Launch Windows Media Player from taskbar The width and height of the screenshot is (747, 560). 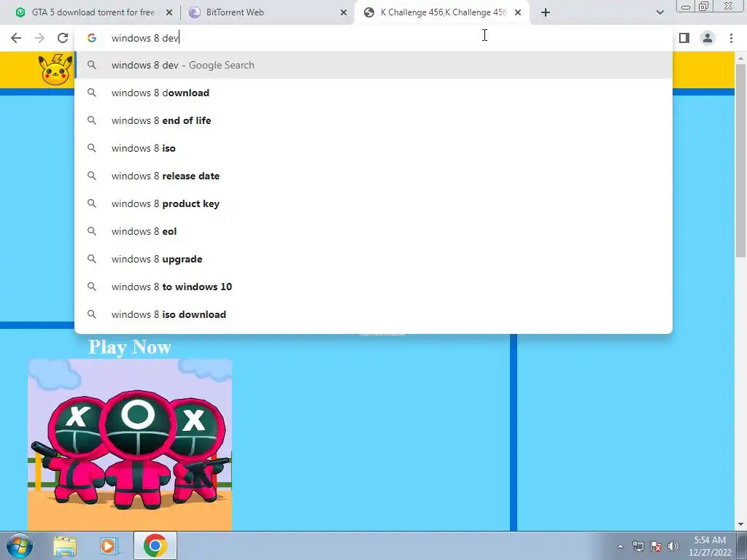coord(109,545)
